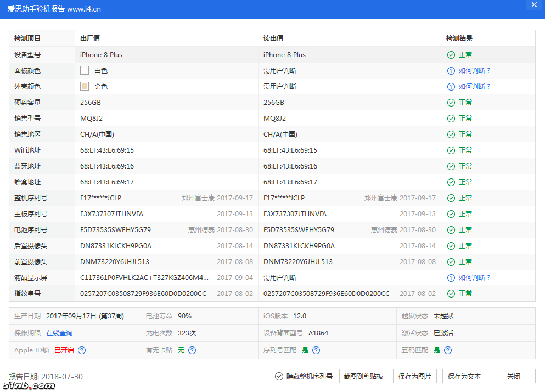Click the 如何判断 help icon for 外壳颜色

click(451, 86)
